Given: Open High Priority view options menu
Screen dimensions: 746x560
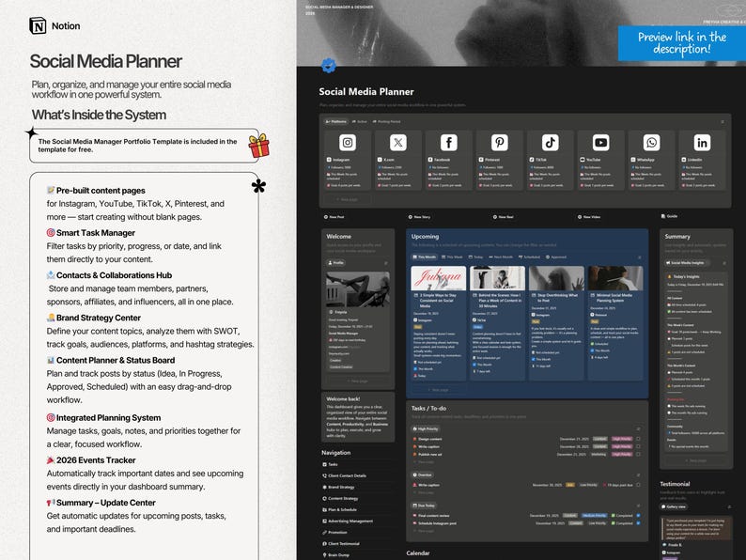Looking at the screenshot, I should [x=638, y=428].
